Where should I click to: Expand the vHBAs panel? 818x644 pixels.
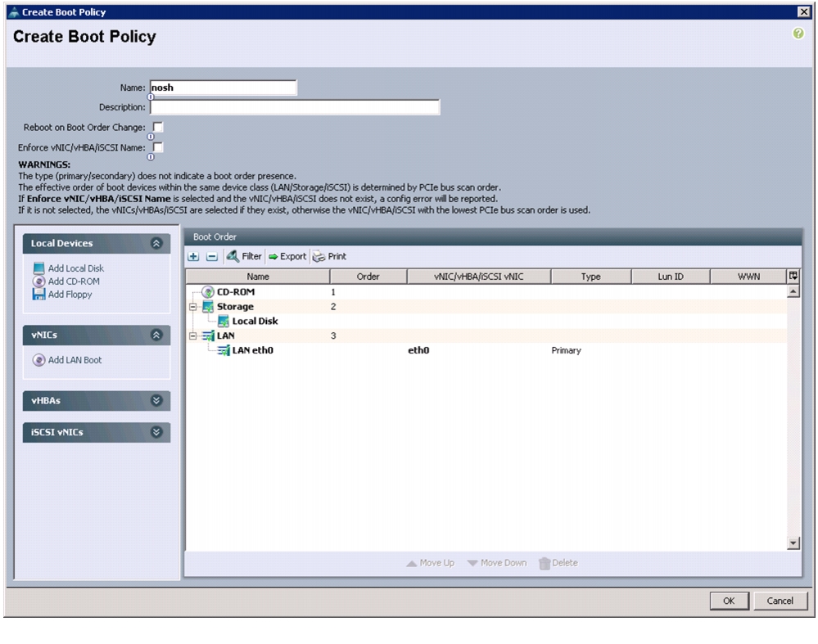(x=156, y=400)
